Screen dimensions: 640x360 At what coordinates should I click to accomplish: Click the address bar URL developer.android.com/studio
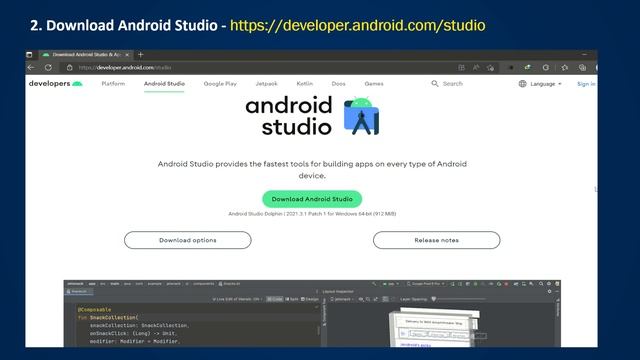pos(125,68)
